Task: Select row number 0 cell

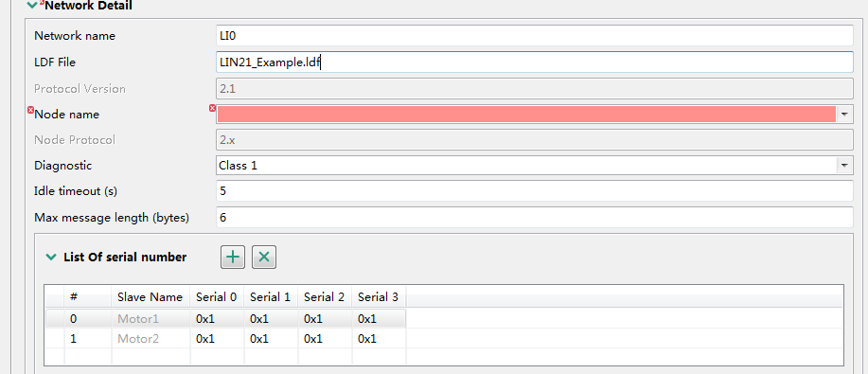Action: click(87, 319)
